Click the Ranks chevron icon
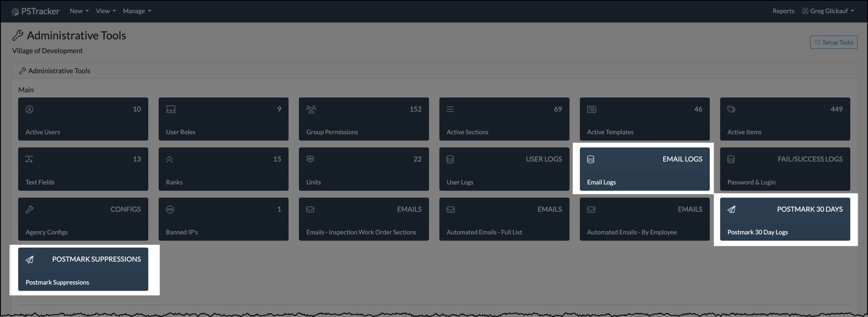This screenshot has height=317, width=868. 170,159
